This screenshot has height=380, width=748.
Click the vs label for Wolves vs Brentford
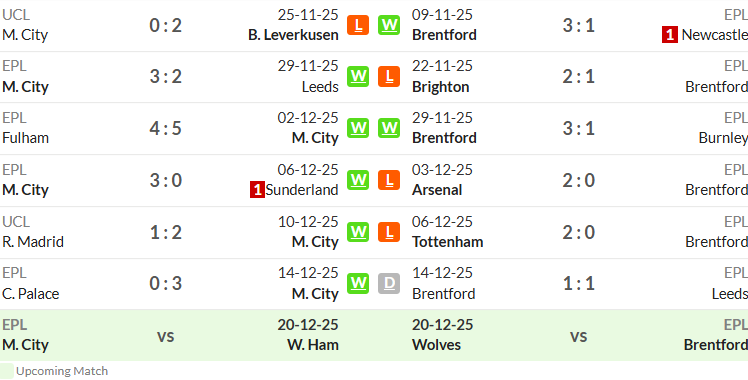pyautogui.click(x=579, y=336)
